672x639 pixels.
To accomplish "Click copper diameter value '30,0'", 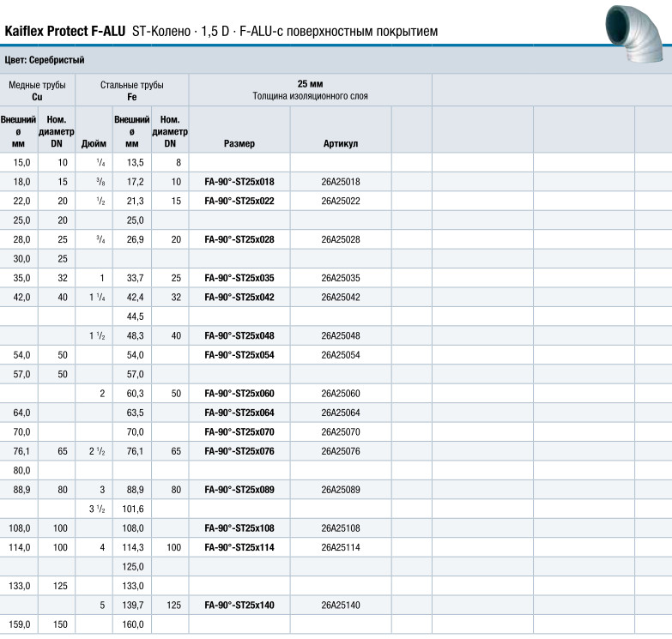I will (21, 259).
